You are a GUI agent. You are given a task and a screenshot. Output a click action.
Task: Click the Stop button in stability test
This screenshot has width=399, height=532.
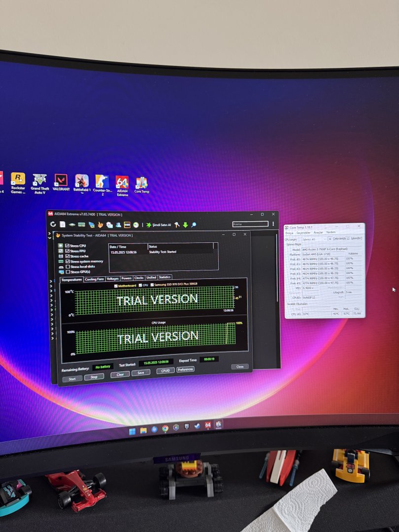tap(94, 377)
